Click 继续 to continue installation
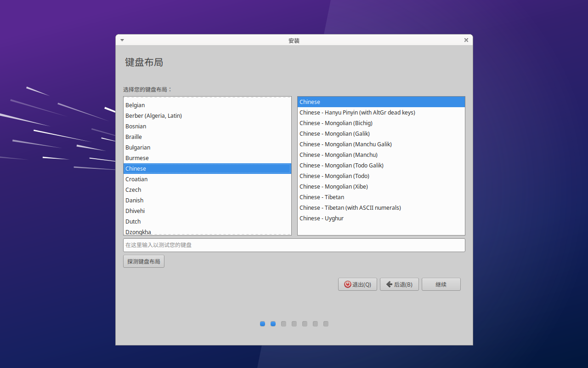 [441, 284]
